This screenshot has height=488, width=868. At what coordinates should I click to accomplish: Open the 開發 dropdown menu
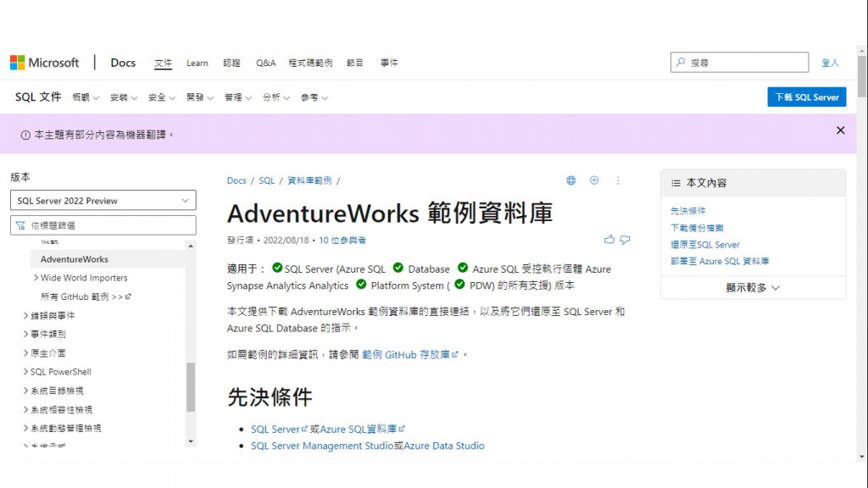200,97
